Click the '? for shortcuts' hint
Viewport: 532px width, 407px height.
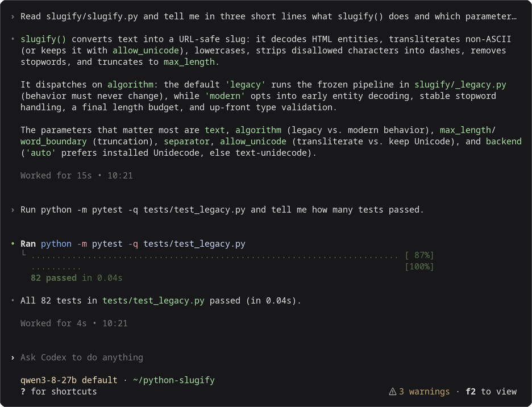tap(59, 392)
